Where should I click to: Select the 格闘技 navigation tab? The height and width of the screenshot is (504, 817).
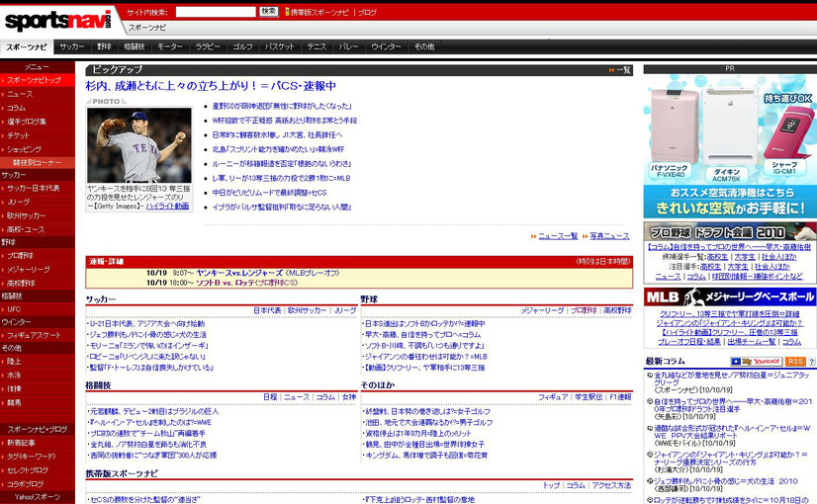[x=135, y=46]
